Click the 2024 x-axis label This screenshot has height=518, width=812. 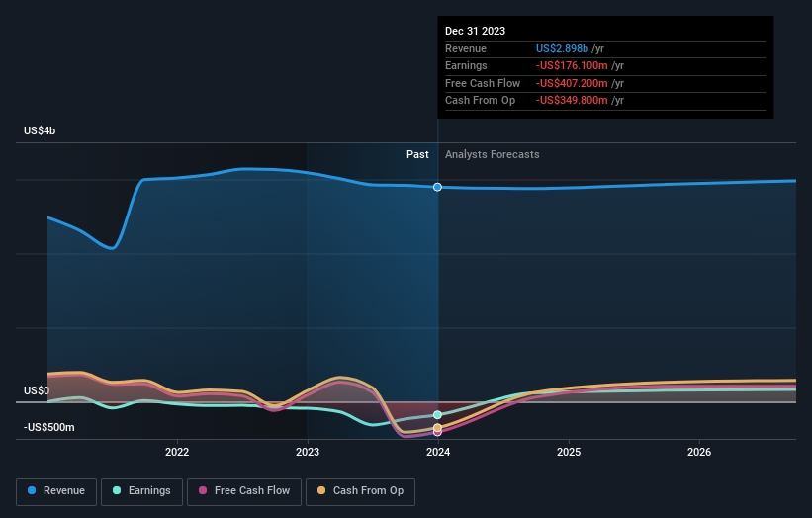(x=438, y=453)
